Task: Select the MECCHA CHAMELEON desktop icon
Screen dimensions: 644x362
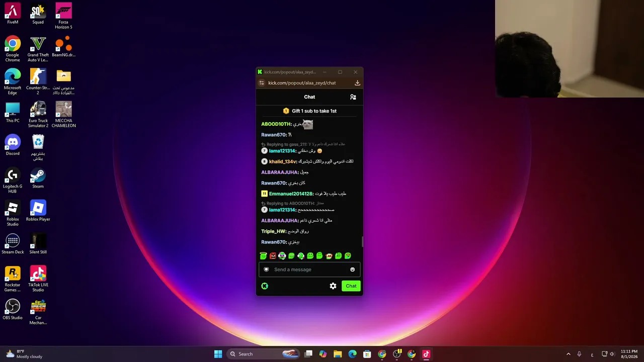Action: [63, 115]
